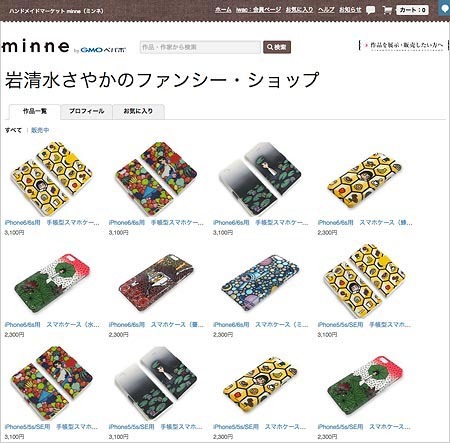Viewport: 450px width, 443px height.
Task: Switch to the お気に入り tab
Action: click(138, 111)
